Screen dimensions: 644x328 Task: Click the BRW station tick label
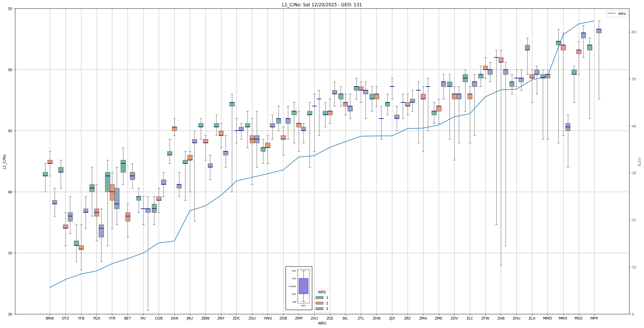point(50,318)
